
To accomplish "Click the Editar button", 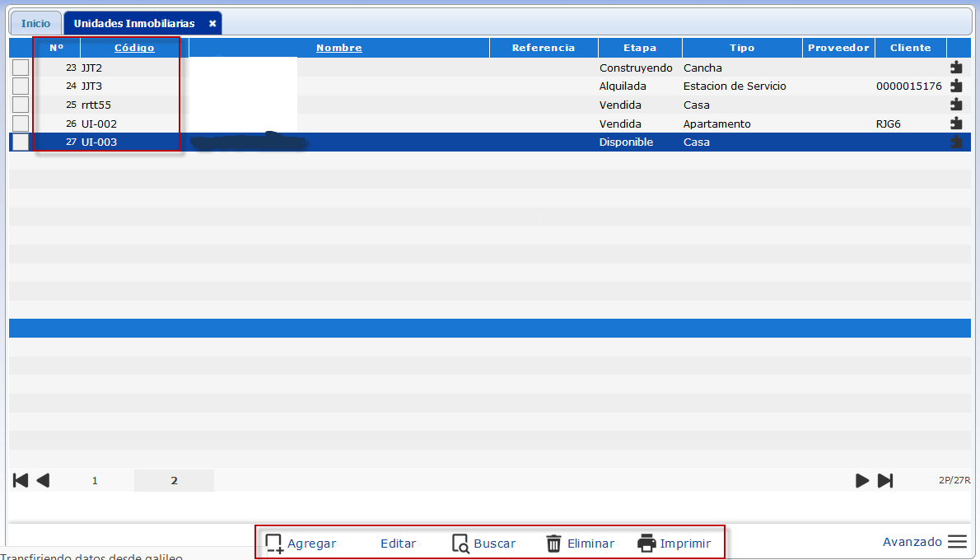I will tap(398, 544).
